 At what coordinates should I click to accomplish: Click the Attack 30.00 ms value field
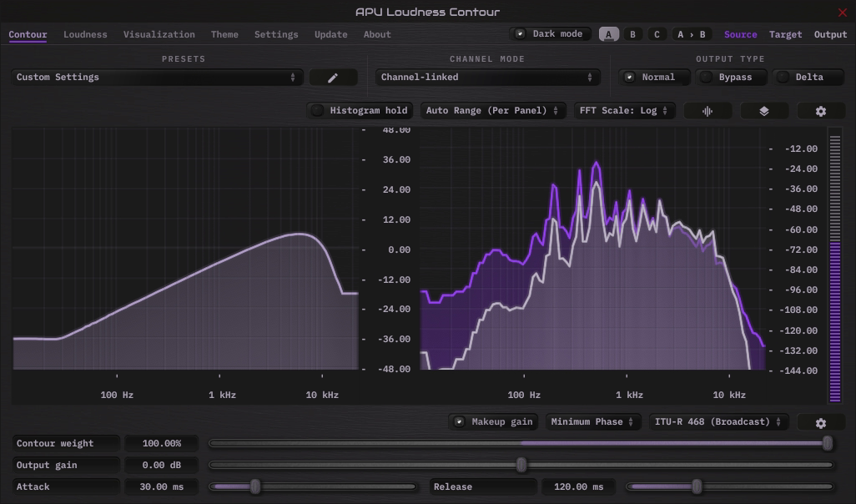[162, 486]
